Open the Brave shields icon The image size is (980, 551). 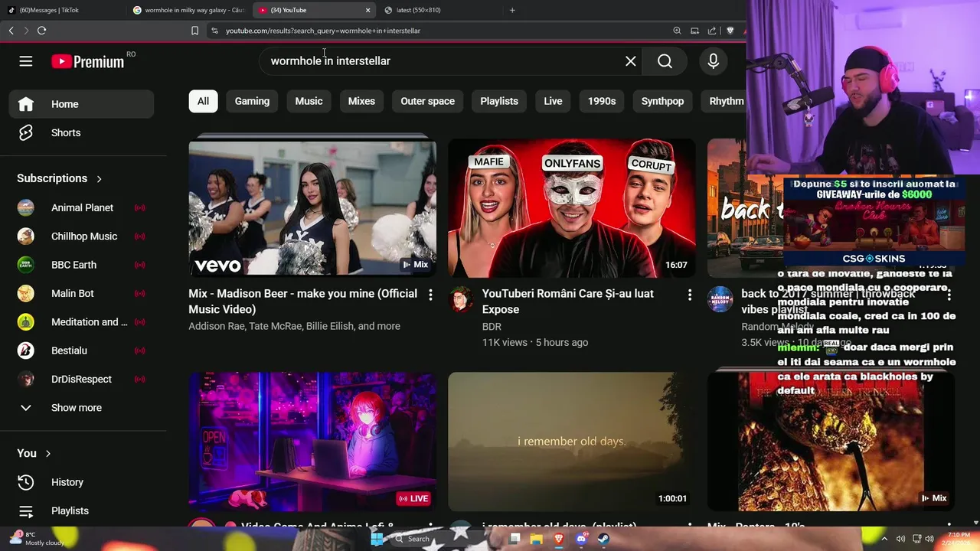pyautogui.click(x=730, y=31)
